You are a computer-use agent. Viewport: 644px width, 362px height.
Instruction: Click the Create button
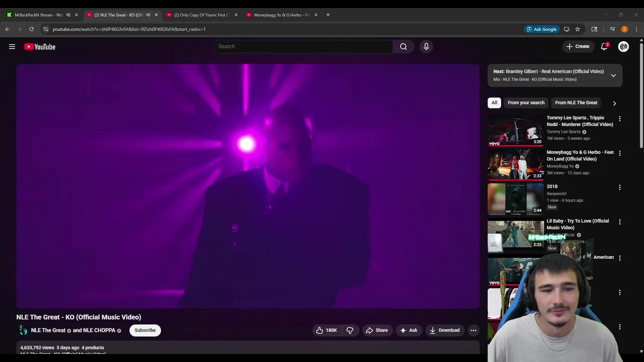pyautogui.click(x=578, y=46)
